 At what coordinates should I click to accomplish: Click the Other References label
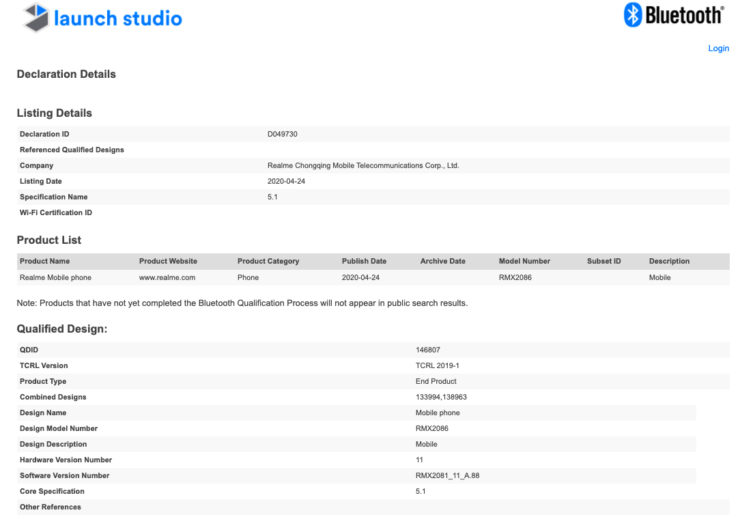click(x=50, y=507)
